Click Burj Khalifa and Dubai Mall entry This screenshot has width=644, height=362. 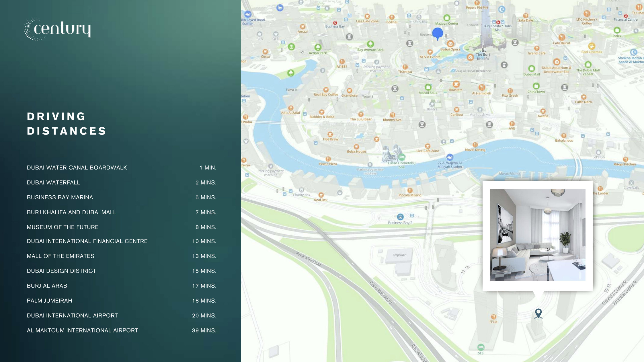pos(71,212)
